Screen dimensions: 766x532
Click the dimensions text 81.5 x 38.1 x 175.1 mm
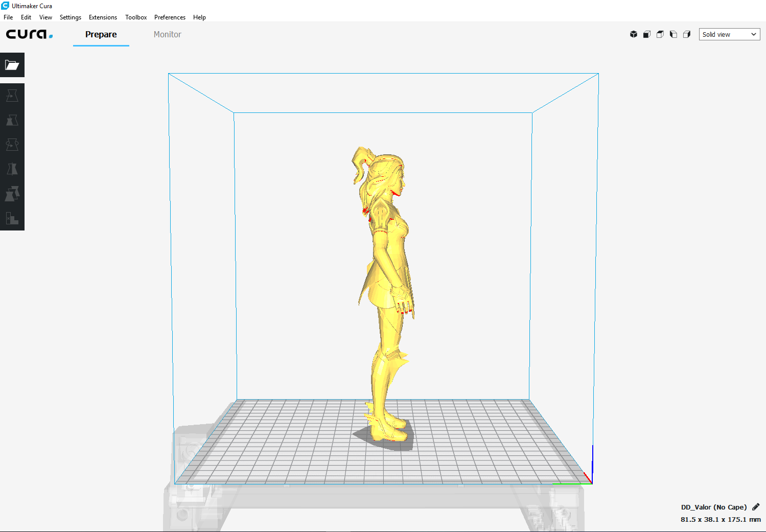721,519
